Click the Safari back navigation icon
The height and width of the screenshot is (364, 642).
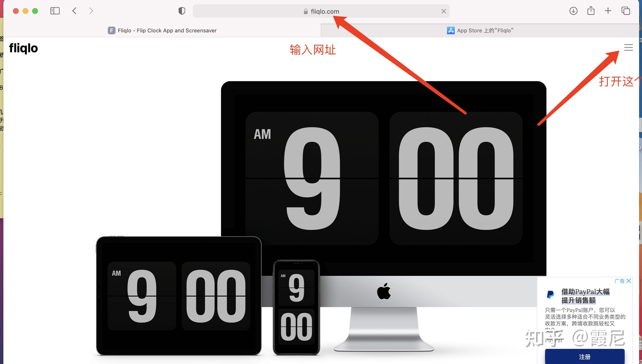pyautogui.click(x=74, y=11)
